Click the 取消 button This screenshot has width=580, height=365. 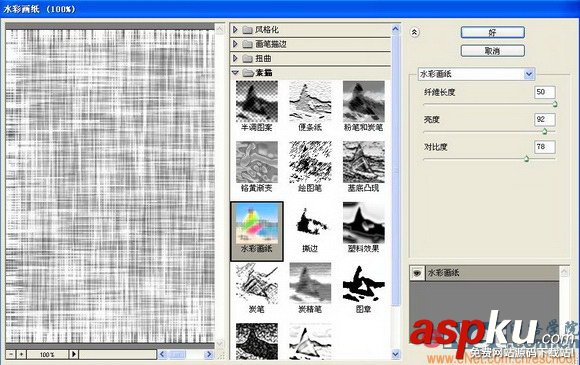click(x=492, y=51)
